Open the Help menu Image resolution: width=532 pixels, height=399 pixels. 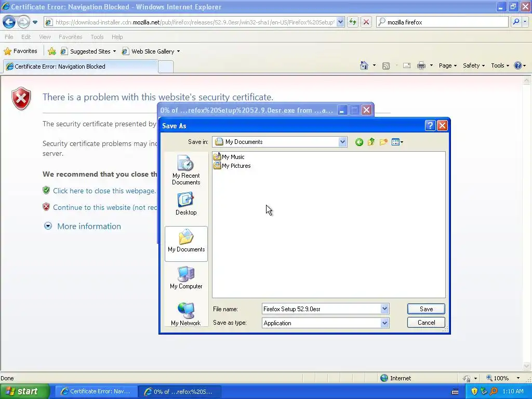pyautogui.click(x=117, y=37)
